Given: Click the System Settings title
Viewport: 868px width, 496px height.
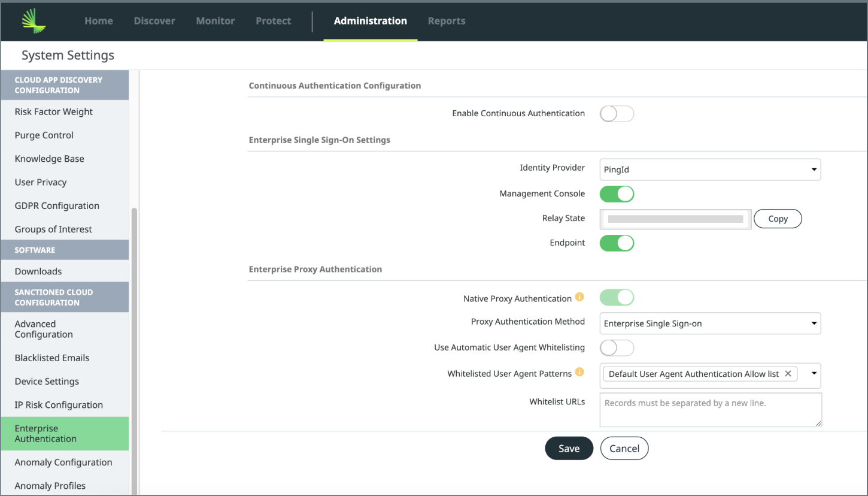Looking at the screenshot, I should pyautogui.click(x=68, y=55).
